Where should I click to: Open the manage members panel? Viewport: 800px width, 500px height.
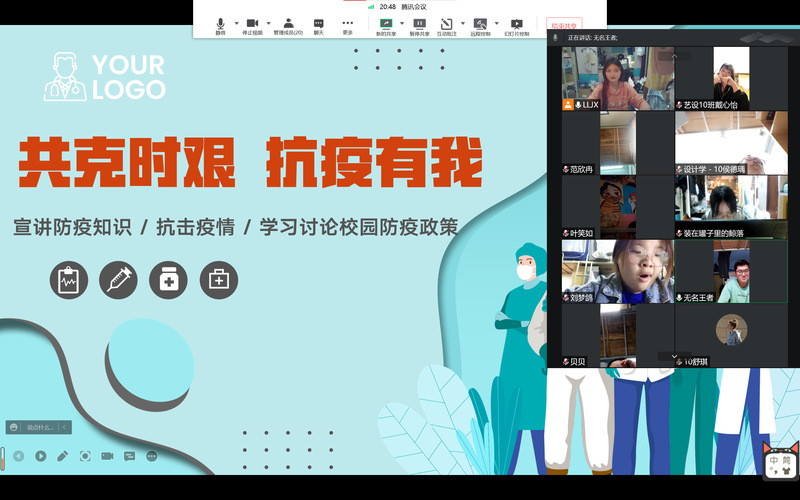(288, 25)
